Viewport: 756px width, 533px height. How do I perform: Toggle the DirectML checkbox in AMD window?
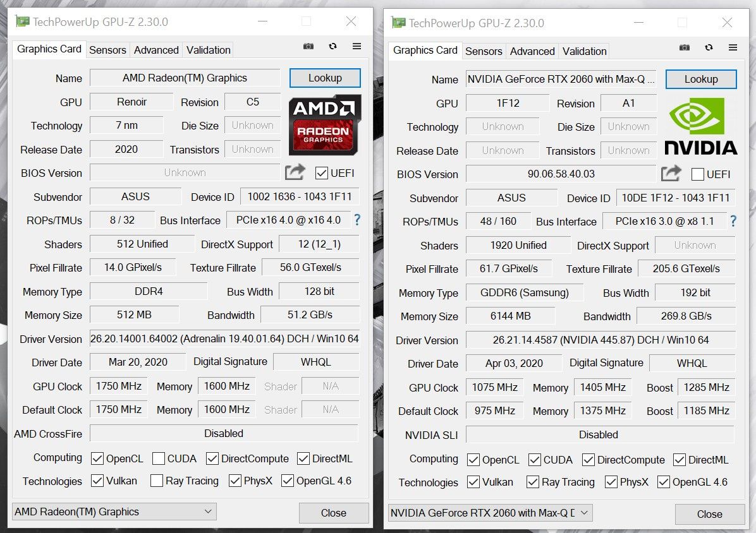point(303,458)
